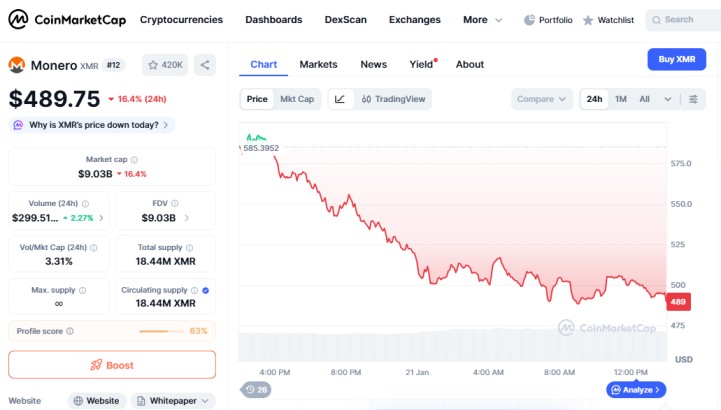Click the $9.03B market cap value
721x410 pixels.
pyautogui.click(x=95, y=174)
